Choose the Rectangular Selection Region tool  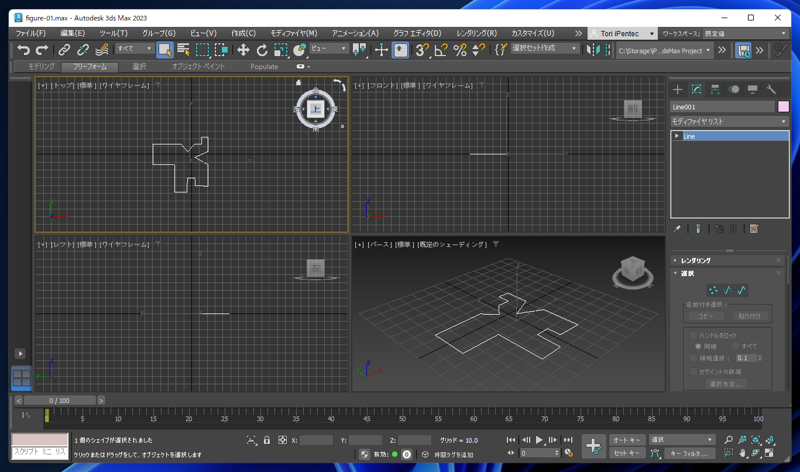point(203,49)
